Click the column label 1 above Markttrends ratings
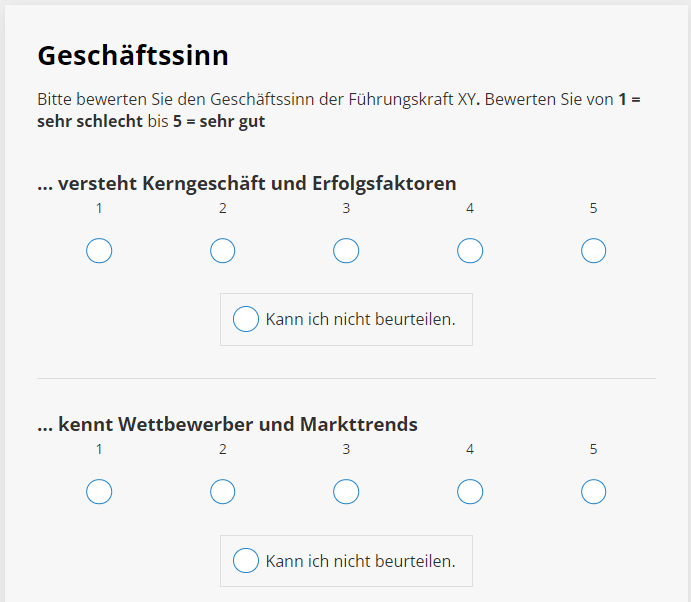This screenshot has height=602, width=691. coord(99,449)
